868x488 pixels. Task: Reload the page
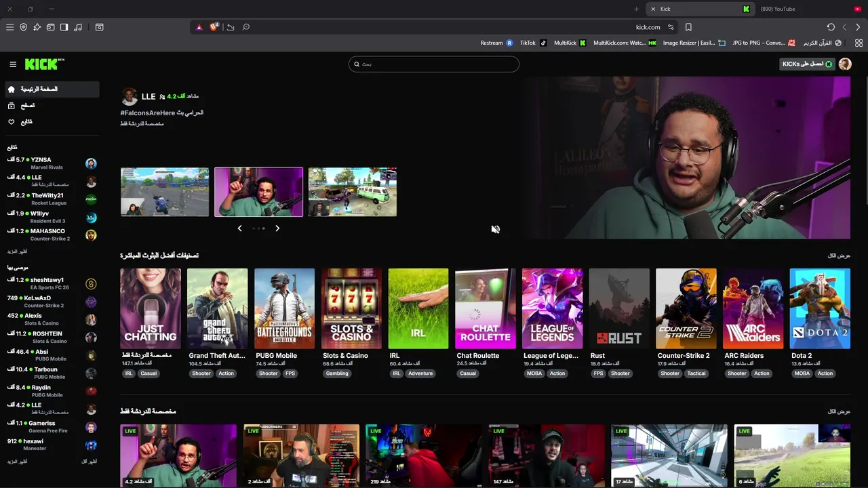831,27
